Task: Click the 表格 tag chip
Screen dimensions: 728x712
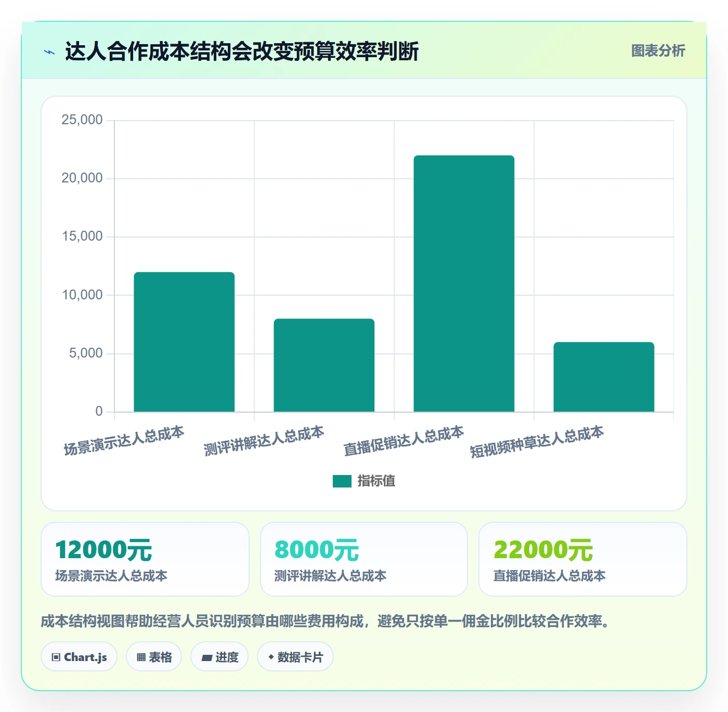Action: click(x=154, y=657)
